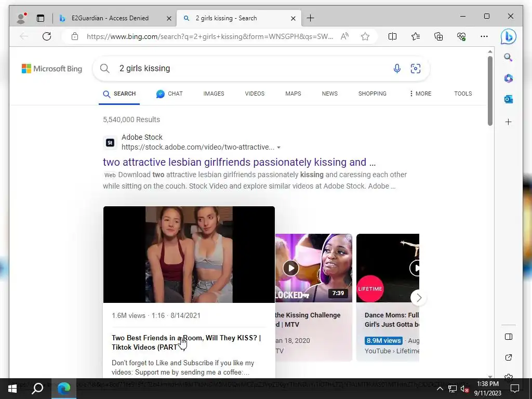This screenshot has width=532, height=399.
Task: Open the Favorites list icon
Action: click(x=415, y=36)
